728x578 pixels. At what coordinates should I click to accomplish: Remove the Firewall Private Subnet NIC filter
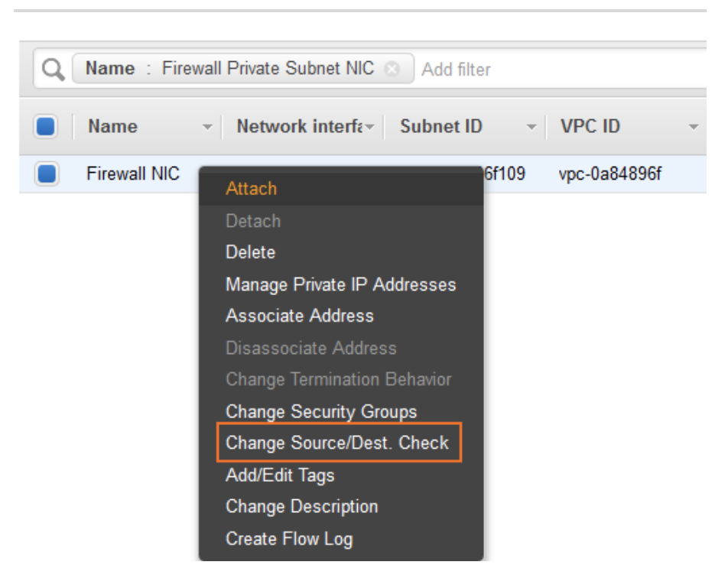(x=392, y=69)
